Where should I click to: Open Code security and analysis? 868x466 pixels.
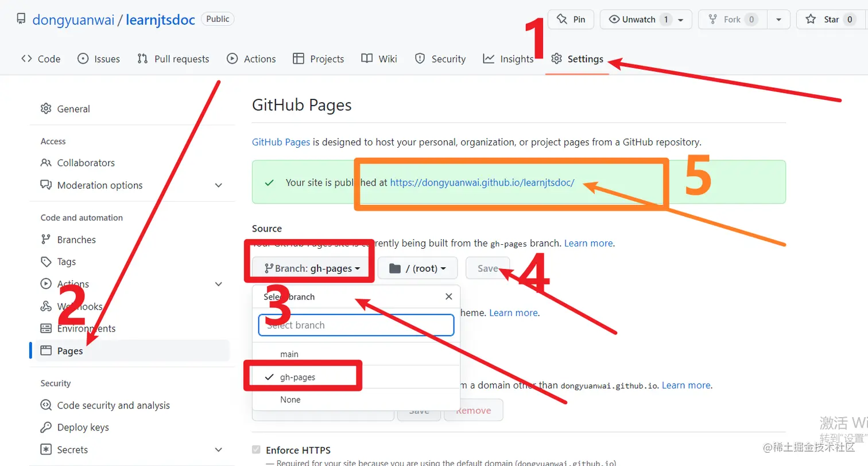pyautogui.click(x=114, y=405)
